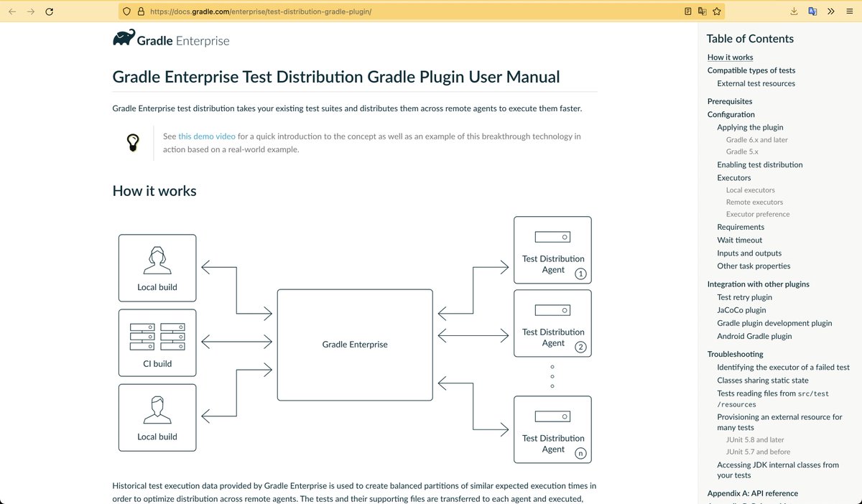Go to 'Wait timeout' contents entry
The image size is (862, 504).
click(740, 240)
